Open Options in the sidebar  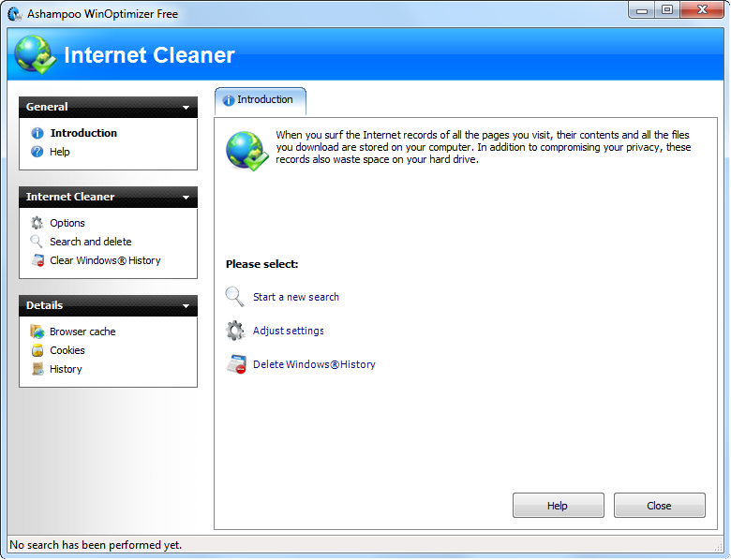click(67, 223)
